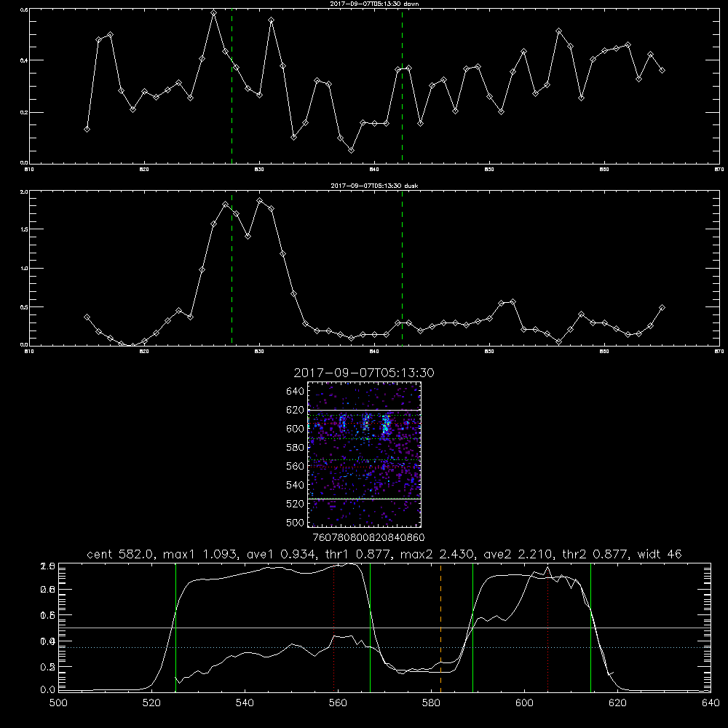
Task: Click first green dashed line in the dawn plot
Action: pyautogui.click(x=232, y=87)
